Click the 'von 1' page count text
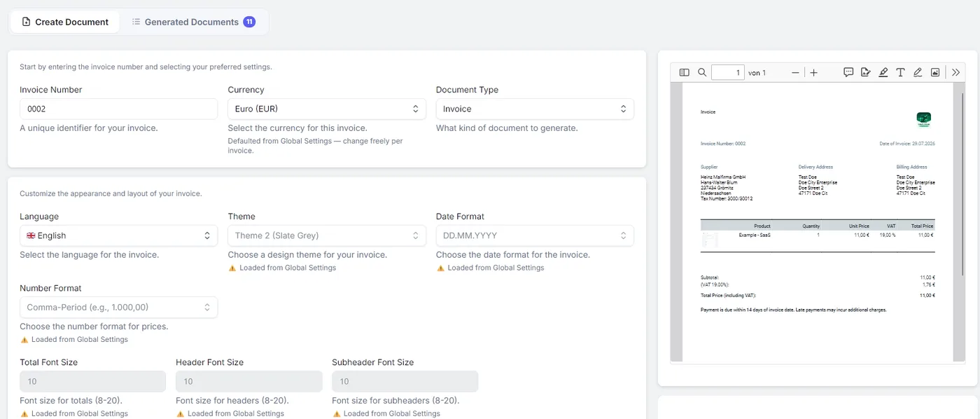This screenshot has height=419, width=980. [757, 73]
